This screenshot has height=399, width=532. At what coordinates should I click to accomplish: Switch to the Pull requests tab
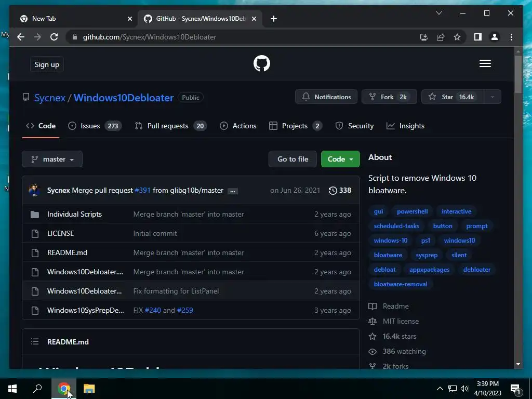coord(170,126)
